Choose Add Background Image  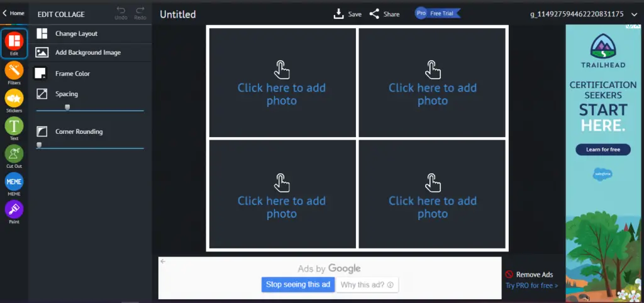[87, 53]
